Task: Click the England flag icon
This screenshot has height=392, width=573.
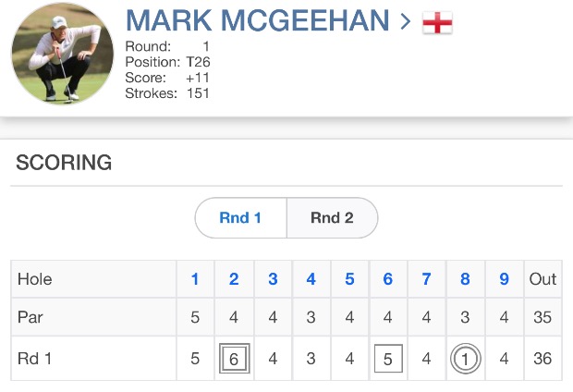Action: (x=437, y=22)
